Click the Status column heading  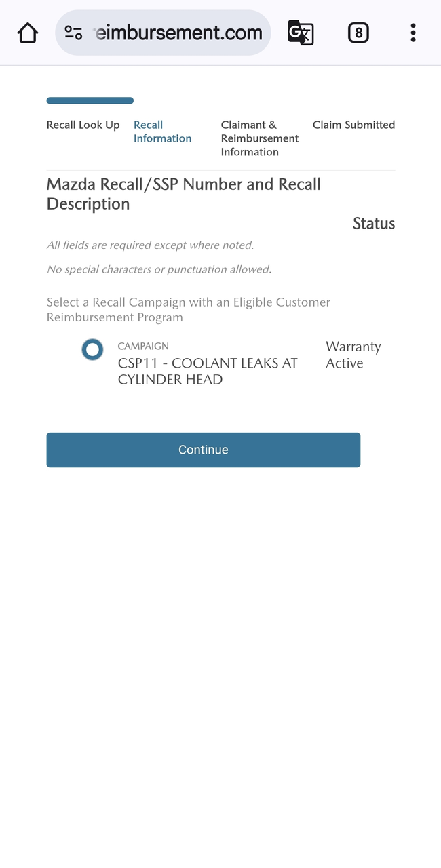pos(373,224)
